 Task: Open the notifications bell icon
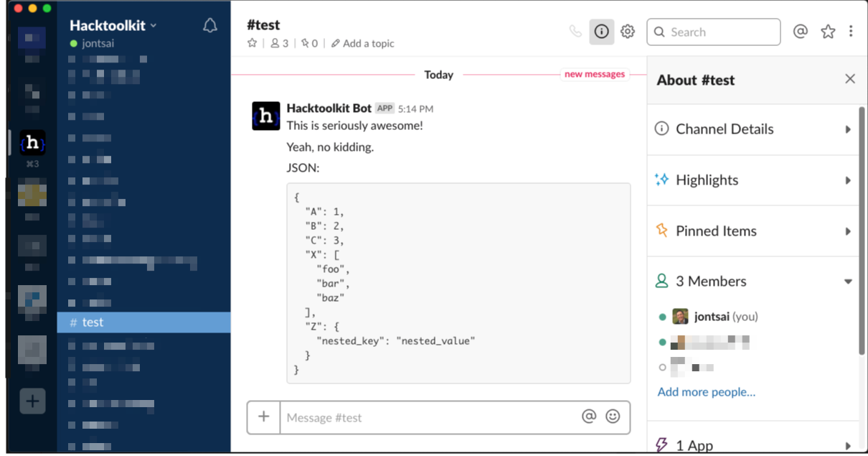tap(210, 26)
